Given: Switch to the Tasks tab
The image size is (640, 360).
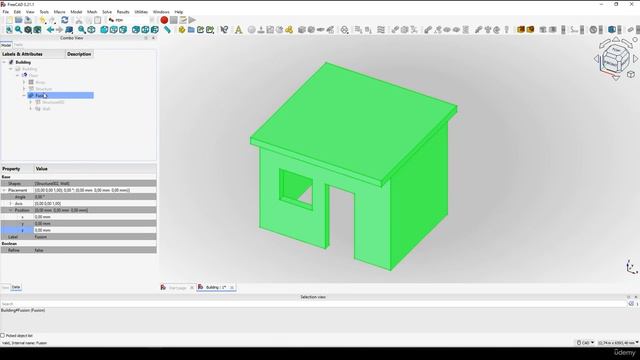Looking at the screenshot, I should point(18,45).
